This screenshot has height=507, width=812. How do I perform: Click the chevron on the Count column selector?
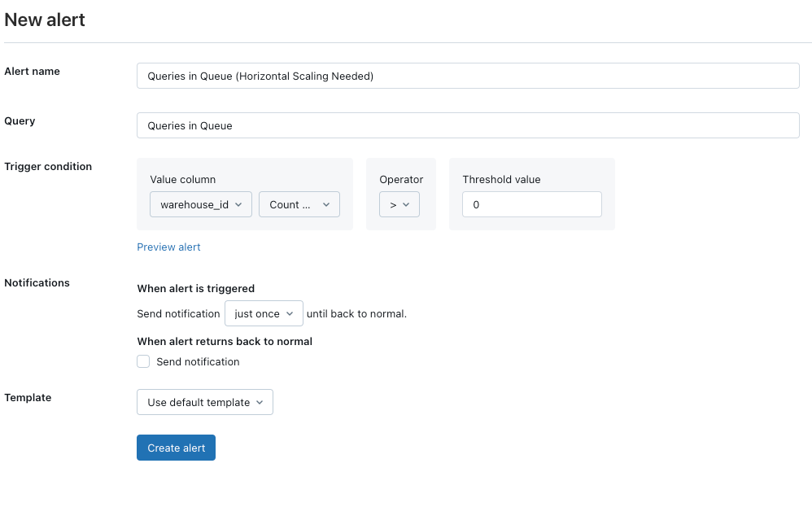coord(325,204)
